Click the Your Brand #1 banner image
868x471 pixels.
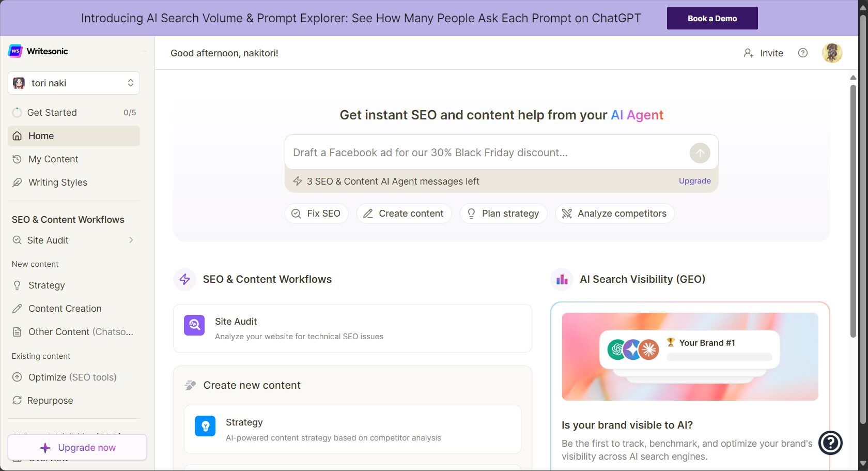point(690,357)
